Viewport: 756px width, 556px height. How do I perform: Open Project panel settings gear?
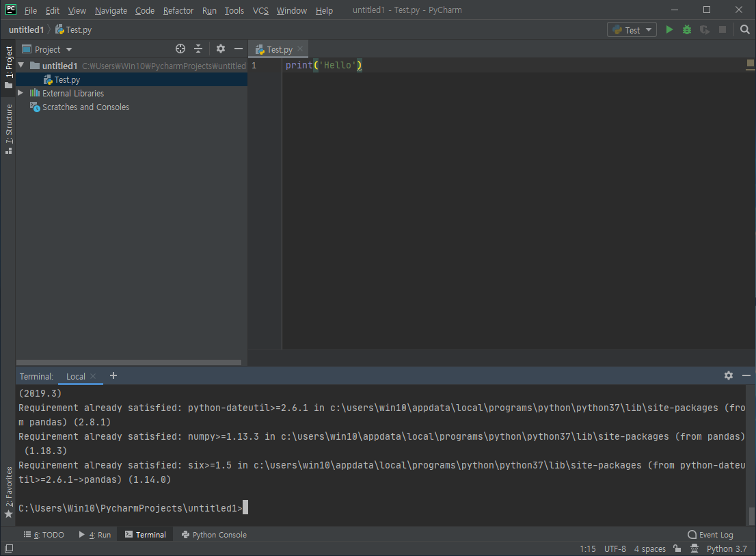click(220, 49)
